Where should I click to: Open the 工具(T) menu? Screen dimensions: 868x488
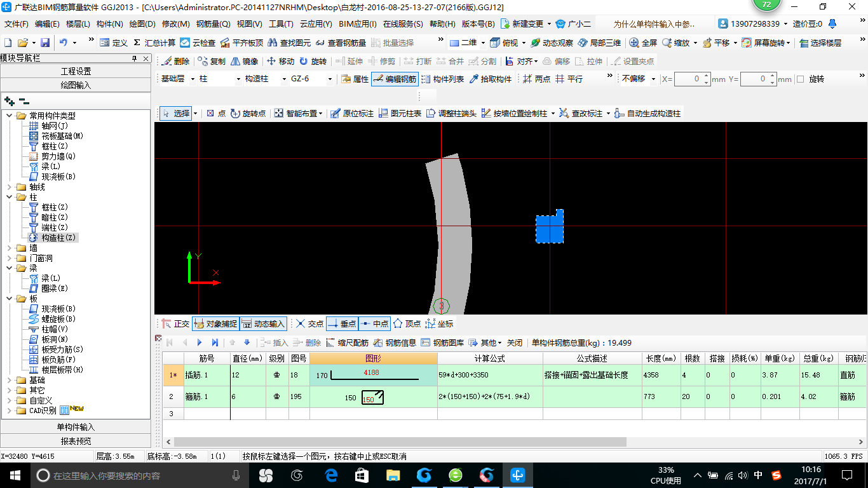pos(281,24)
